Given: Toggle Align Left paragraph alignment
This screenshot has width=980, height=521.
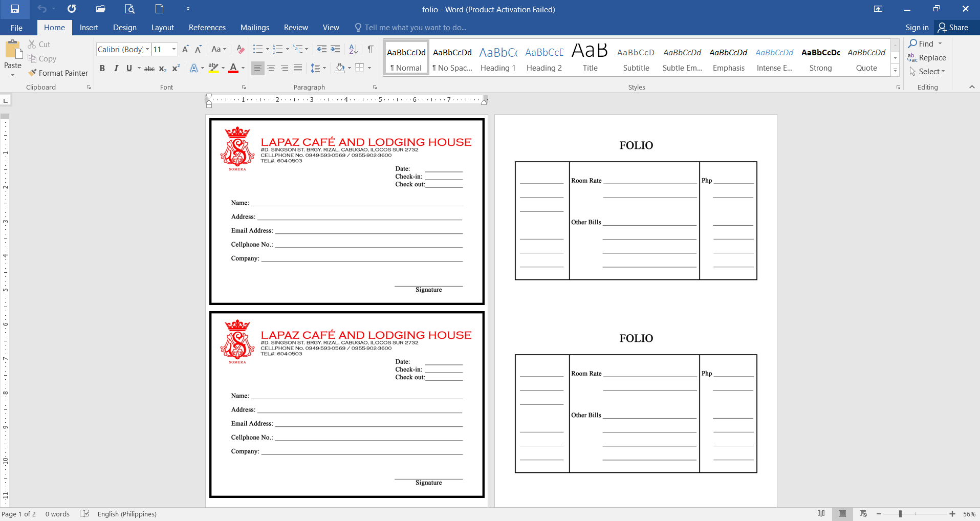Looking at the screenshot, I should (x=258, y=68).
